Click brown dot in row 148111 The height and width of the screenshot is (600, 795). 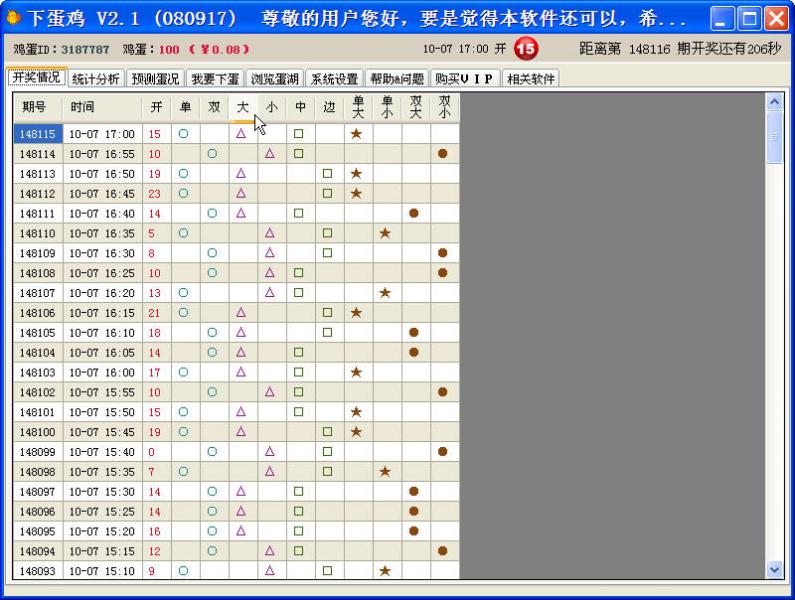coord(414,213)
